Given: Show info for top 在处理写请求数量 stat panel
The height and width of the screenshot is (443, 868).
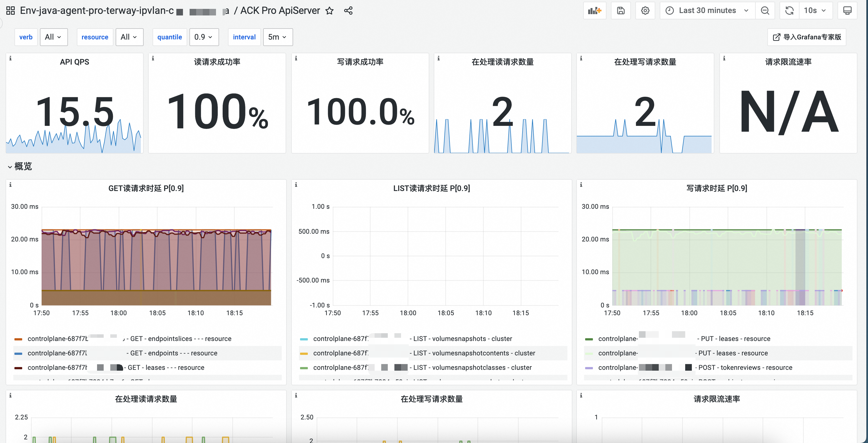Looking at the screenshot, I should coord(581,58).
